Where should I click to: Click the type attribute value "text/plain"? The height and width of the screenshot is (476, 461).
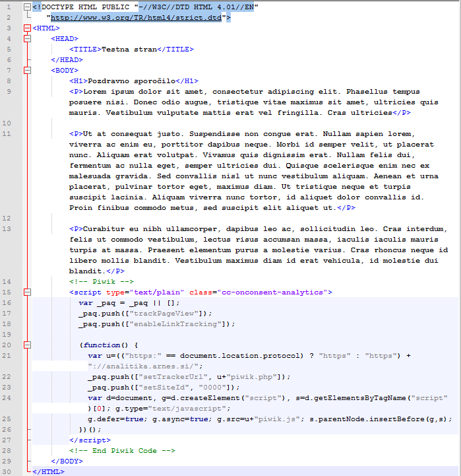(x=157, y=292)
